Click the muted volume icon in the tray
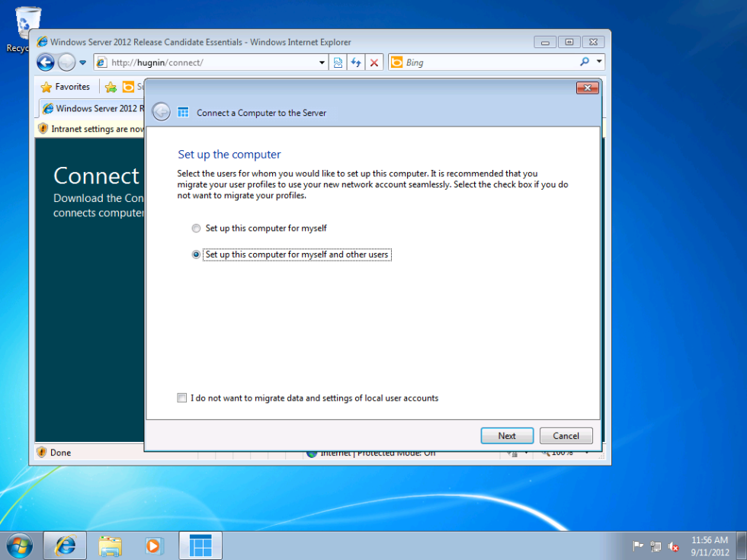 coord(674,546)
